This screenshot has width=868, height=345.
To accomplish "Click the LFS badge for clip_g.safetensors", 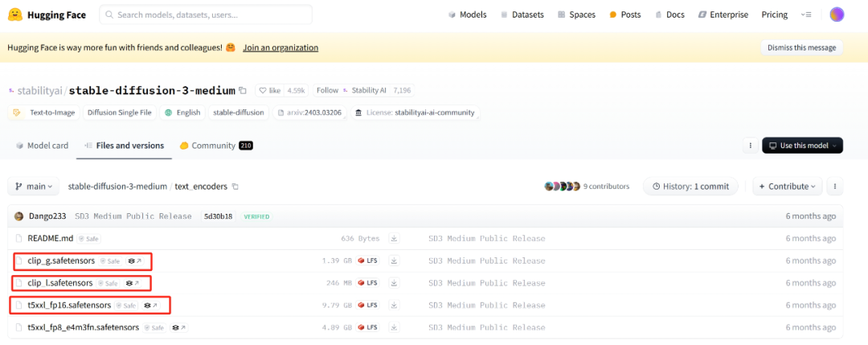I will click(x=368, y=261).
